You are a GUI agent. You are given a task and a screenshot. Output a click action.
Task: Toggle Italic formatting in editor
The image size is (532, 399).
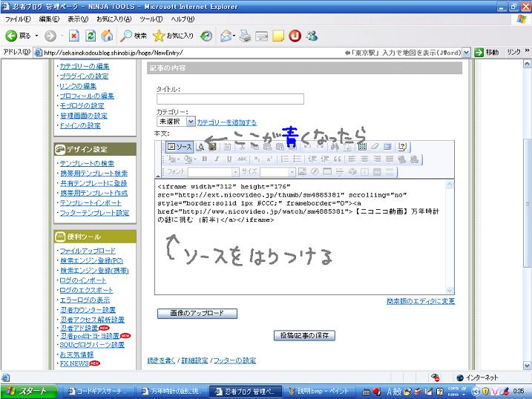tap(217, 159)
